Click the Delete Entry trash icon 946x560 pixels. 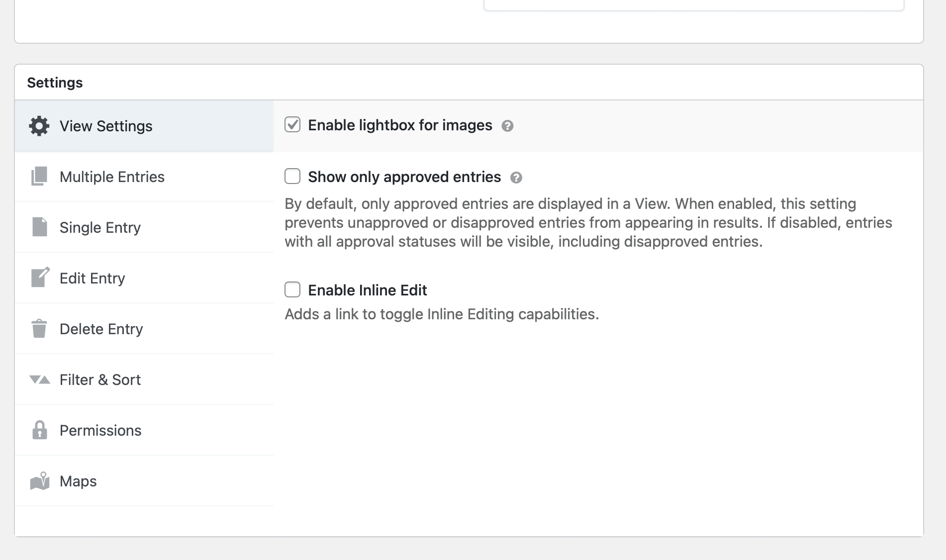pos(40,329)
